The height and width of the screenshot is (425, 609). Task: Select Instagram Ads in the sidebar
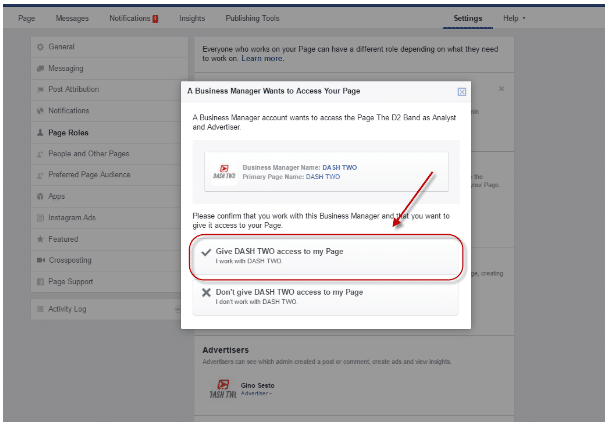[x=109, y=218]
